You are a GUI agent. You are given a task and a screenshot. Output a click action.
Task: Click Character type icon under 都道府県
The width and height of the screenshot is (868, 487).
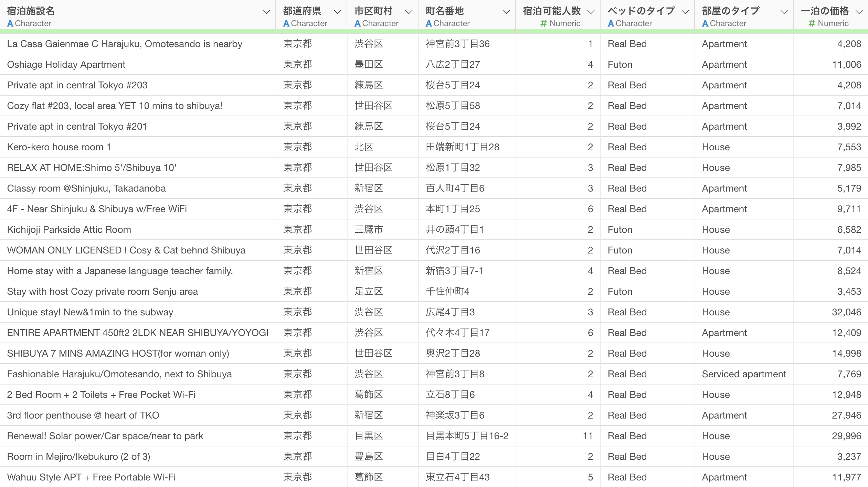[286, 23]
